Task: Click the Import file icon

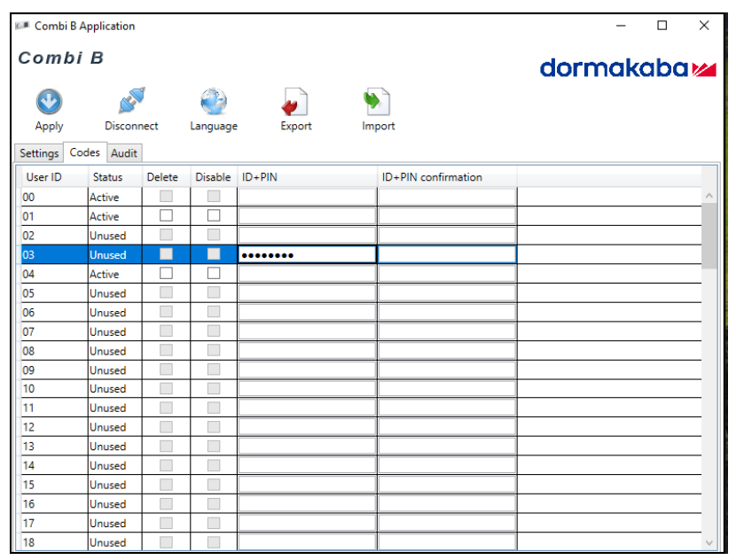Action: 378,102
